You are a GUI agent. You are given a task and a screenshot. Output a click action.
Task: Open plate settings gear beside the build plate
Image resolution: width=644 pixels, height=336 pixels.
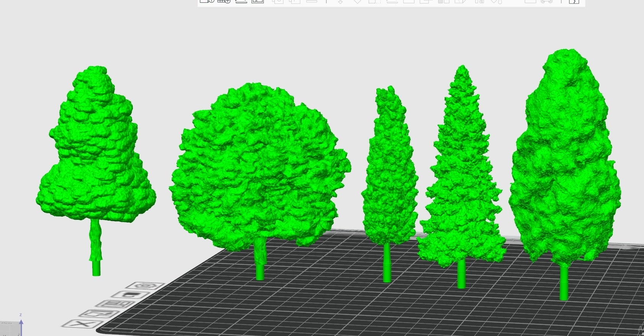pyautogui.click(x=145, y=286)
